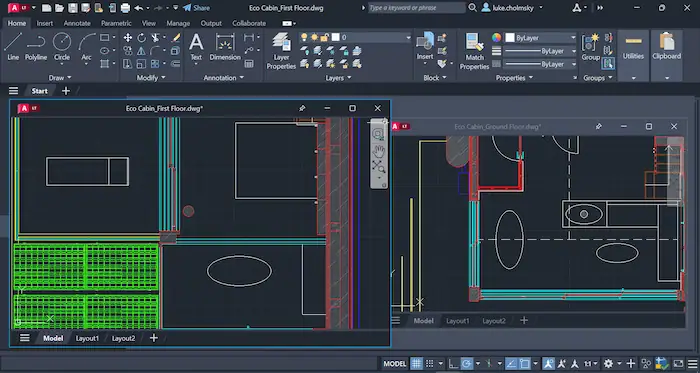This screenshot has width=700, height=373.
Task: Click workspace switching gear icon in status bar
Action: pos(608,363)
